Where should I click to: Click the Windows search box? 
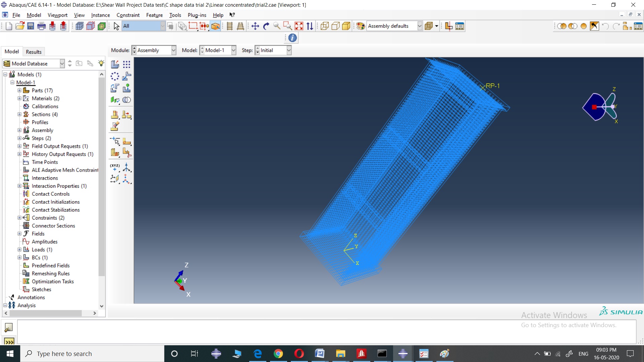92,354
